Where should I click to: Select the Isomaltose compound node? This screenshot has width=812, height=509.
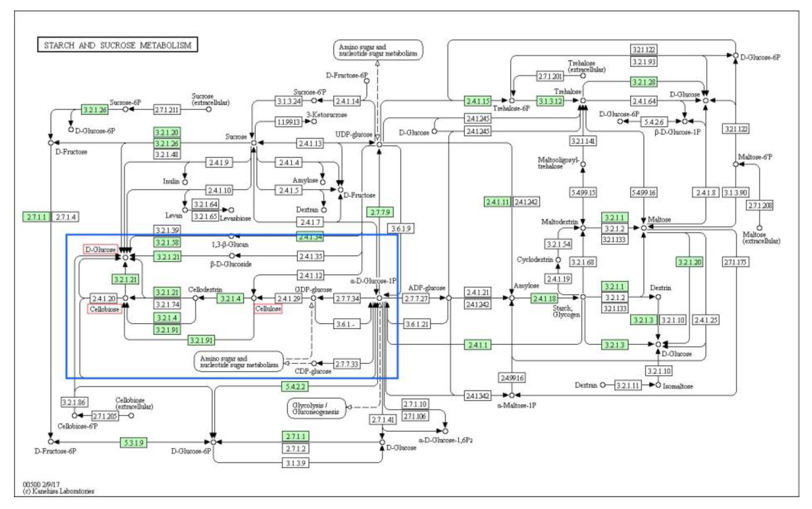point(658,385)
